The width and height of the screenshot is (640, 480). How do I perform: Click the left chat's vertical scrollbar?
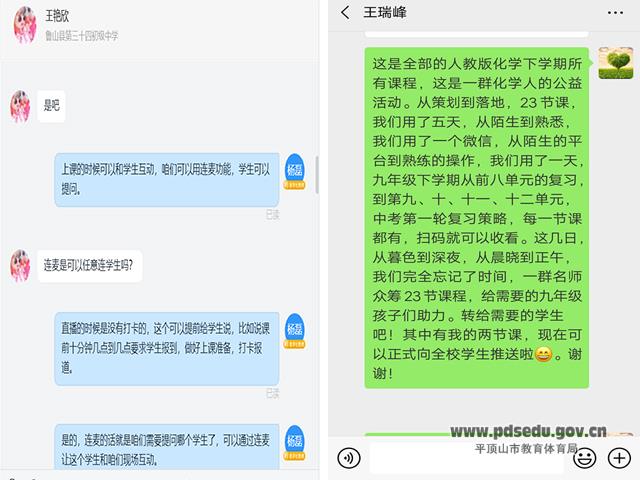[x=317, y=175]
